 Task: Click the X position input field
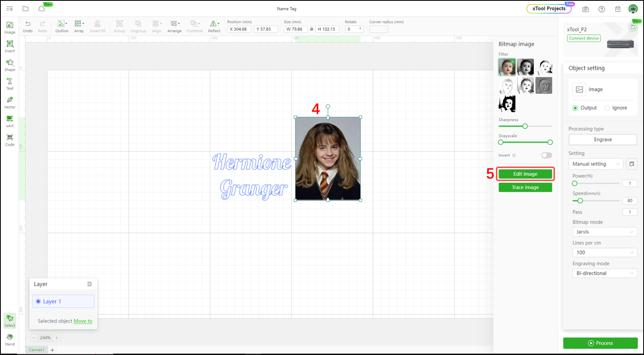(240, 29)
